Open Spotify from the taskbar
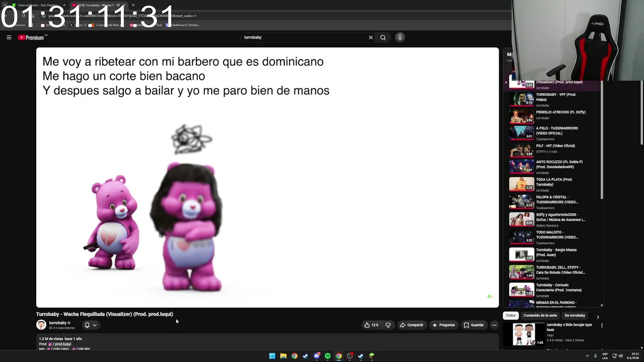 coord(328,356)
